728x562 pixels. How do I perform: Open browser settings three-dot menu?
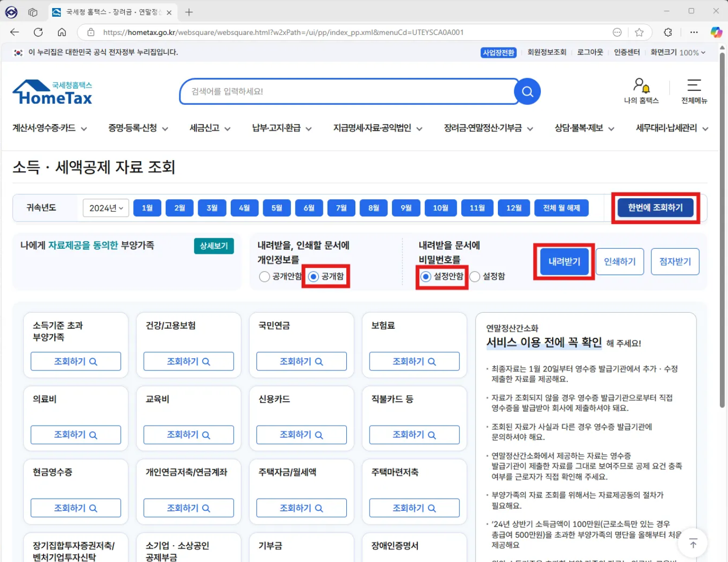coord(694,32)
